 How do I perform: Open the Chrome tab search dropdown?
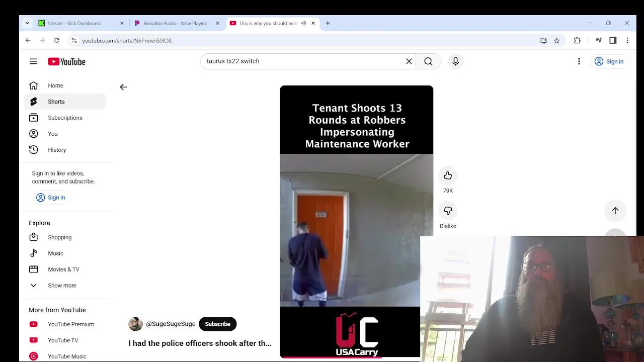[27, 23]
